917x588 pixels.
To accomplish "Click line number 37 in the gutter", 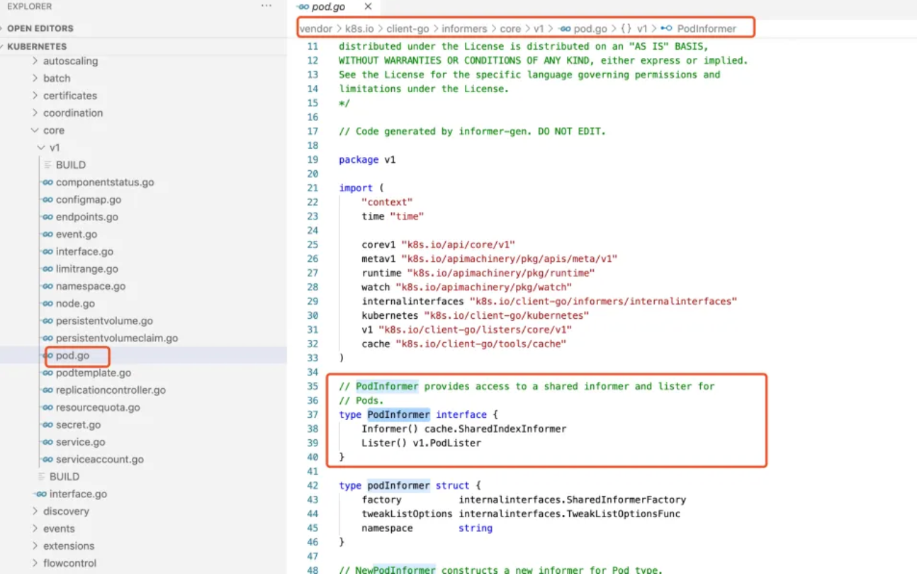I will 313,415.
